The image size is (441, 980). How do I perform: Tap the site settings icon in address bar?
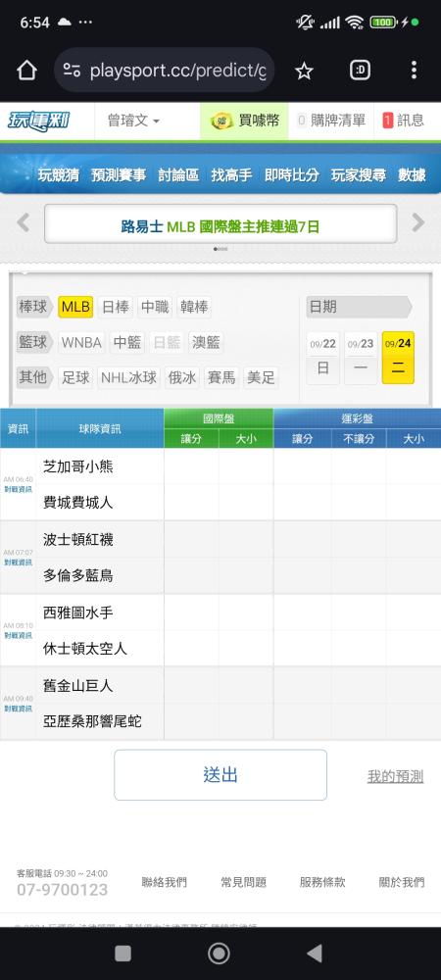(72, 71)
